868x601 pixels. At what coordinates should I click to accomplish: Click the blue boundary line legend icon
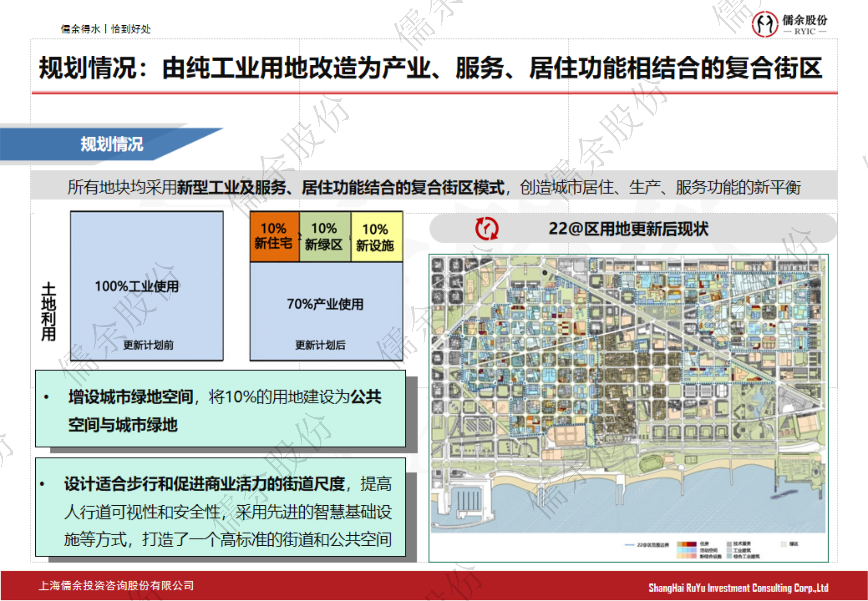[x=629, y=545]
